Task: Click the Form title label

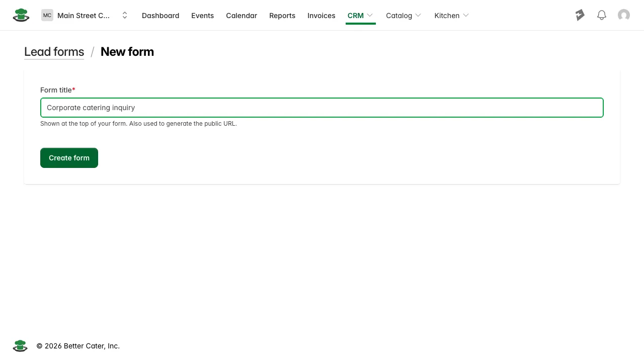Action: click(x=57, y=90)
